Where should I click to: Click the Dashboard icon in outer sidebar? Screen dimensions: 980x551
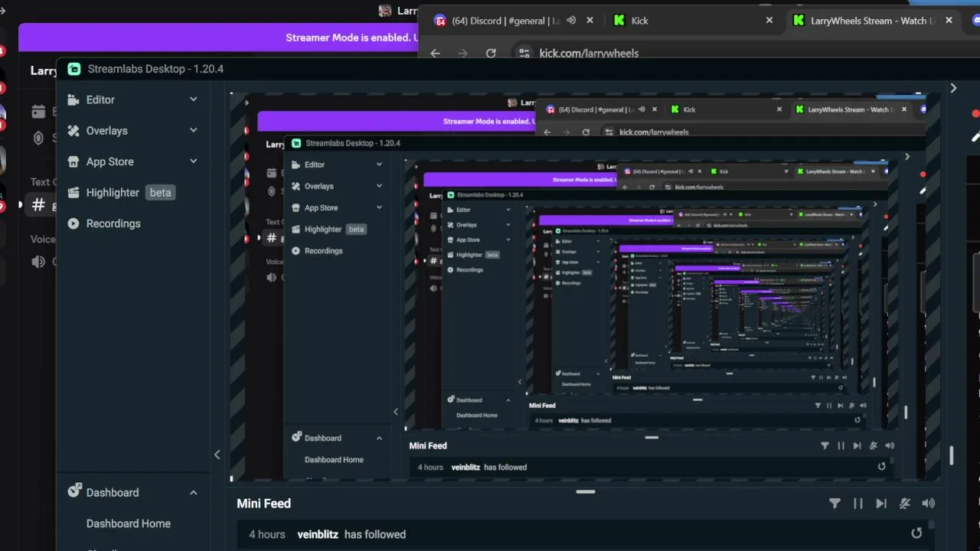pos(74,491)
